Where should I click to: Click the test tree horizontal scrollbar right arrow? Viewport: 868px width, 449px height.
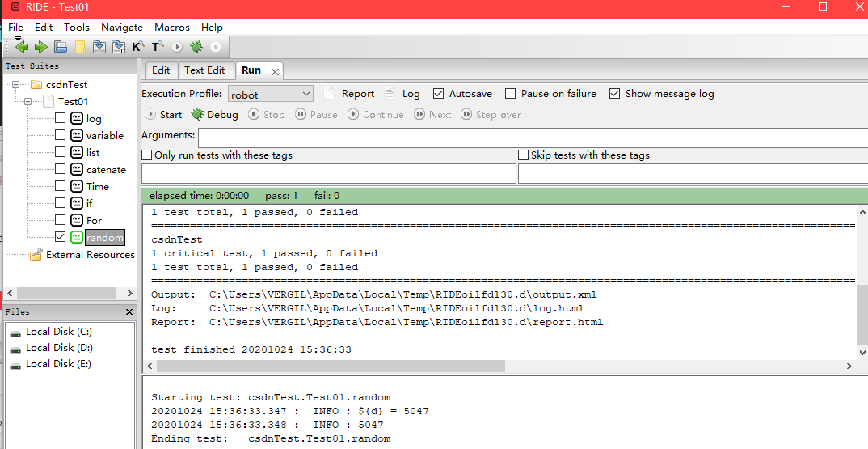click(x=129, y=293)
